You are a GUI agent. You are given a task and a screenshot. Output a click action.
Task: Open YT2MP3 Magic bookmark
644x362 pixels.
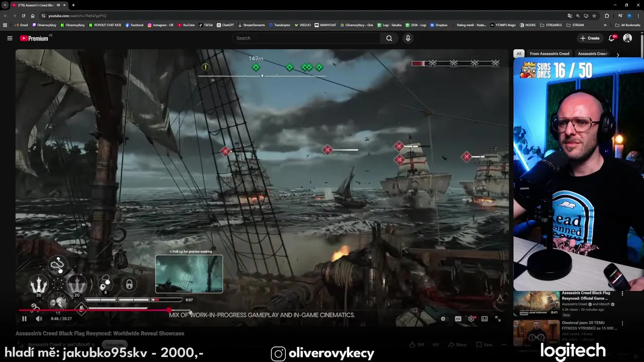[x=503, y=25]
